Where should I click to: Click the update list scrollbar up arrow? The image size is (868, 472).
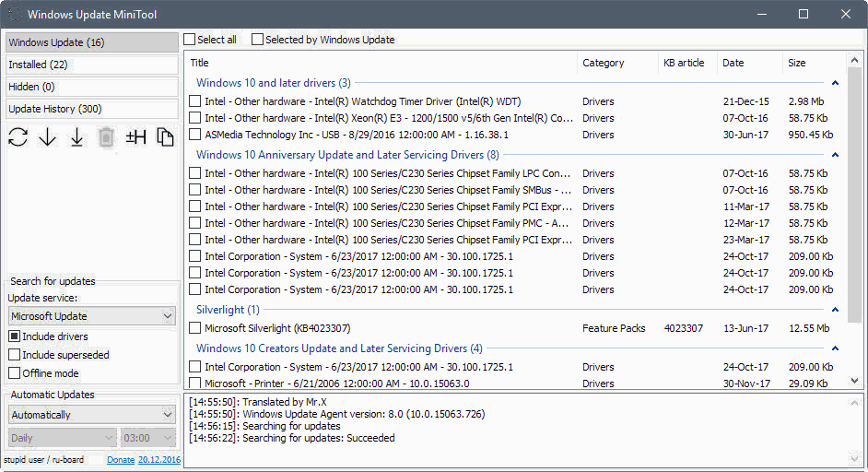pos(855,60)
